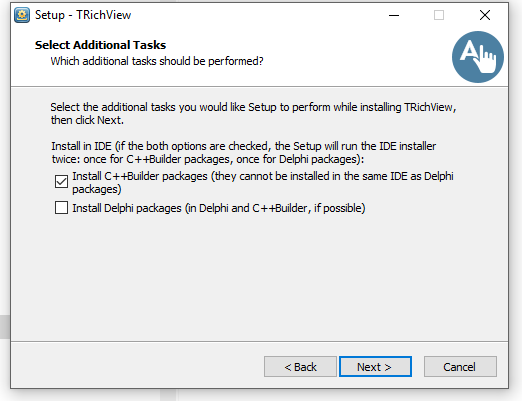522x401 pixels.
Task: Enable the Install Delphi packages checkbox
Action: pyautogui.click(x=61, y=208)
